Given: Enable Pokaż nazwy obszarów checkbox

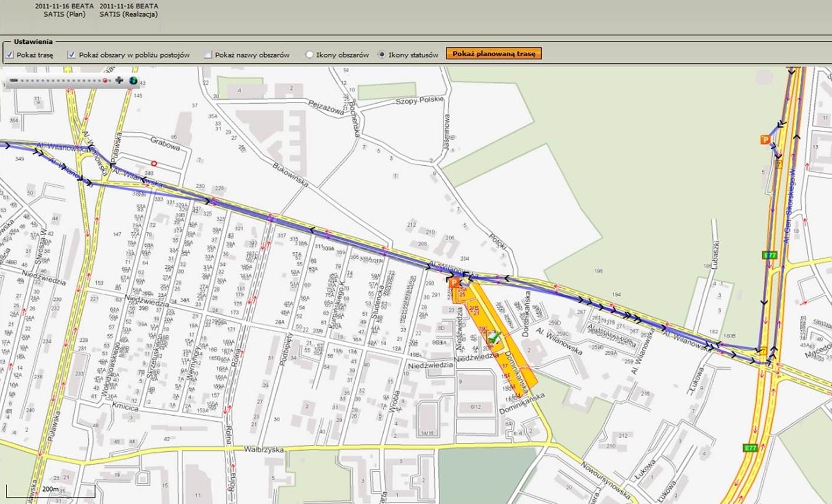Looking at the screenshot, I should click(x=208, y=54).
